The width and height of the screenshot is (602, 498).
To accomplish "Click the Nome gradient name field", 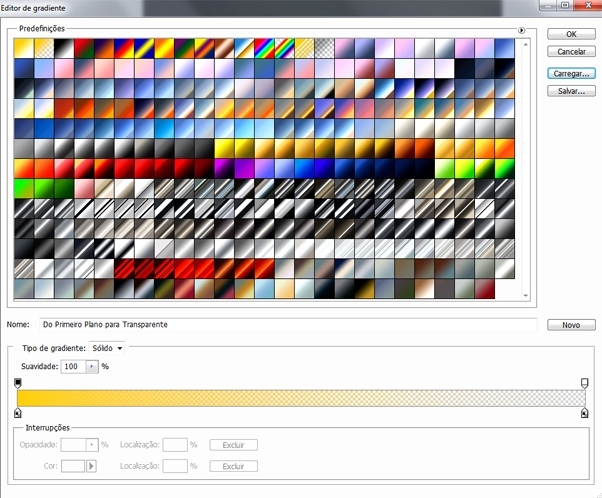I will (x=288, y=325).
